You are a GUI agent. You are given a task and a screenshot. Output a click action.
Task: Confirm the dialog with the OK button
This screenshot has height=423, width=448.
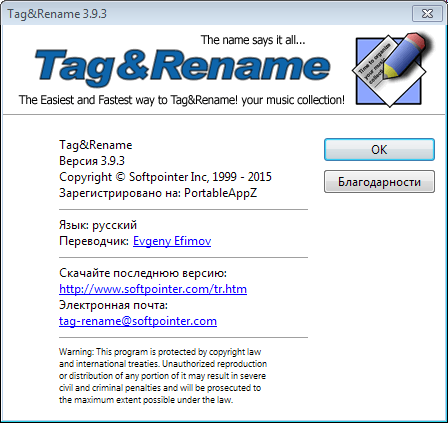click(379, 150)
